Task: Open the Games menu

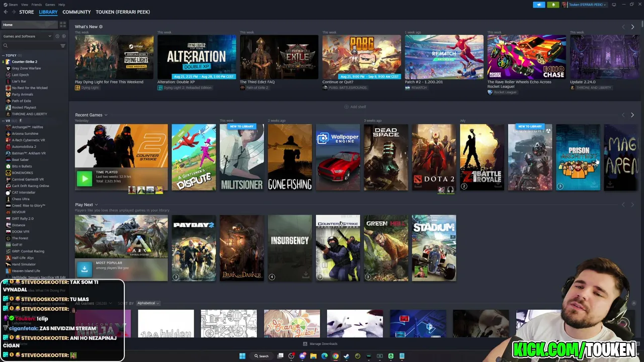Action: tap(50, 5)
